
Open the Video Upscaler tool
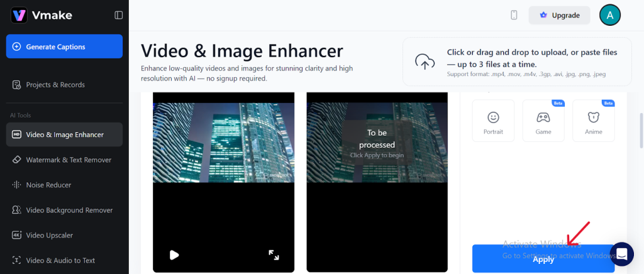[x=50, y=235]
